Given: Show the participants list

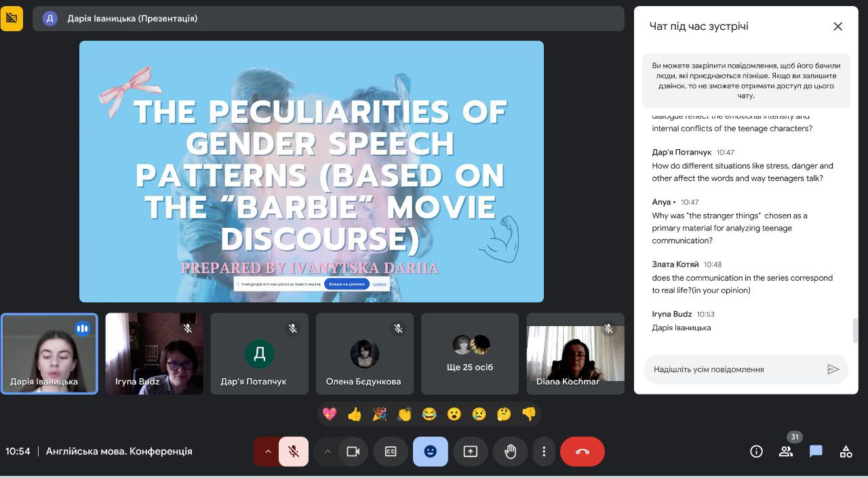Looking at the screenshot, I should pyautogui.click(x=786, y=452).
